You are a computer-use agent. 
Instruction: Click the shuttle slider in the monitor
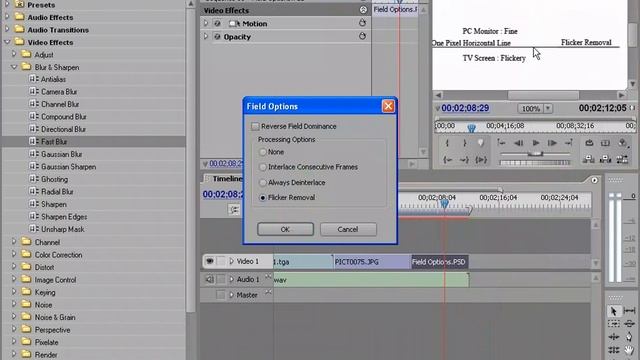point(535,154)
